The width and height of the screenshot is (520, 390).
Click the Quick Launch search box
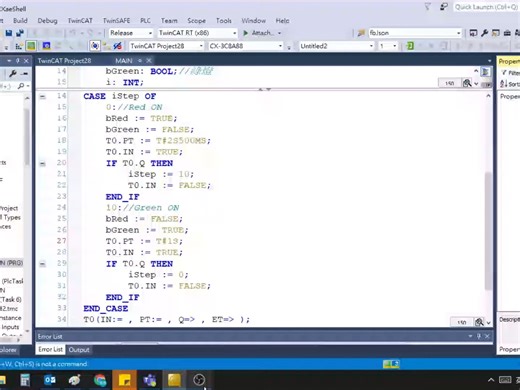486,7
